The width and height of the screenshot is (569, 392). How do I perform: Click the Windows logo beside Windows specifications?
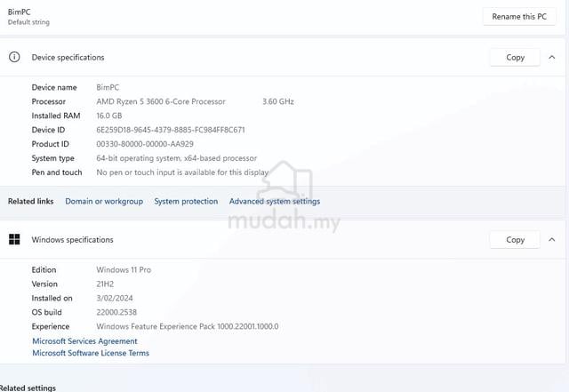(x=14, y=239)
